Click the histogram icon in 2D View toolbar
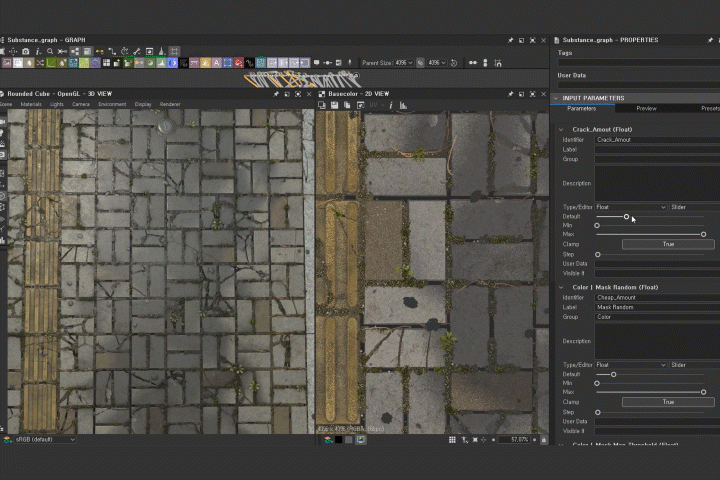This screenshot has width=720, height=480. click(x=403, y=106)
